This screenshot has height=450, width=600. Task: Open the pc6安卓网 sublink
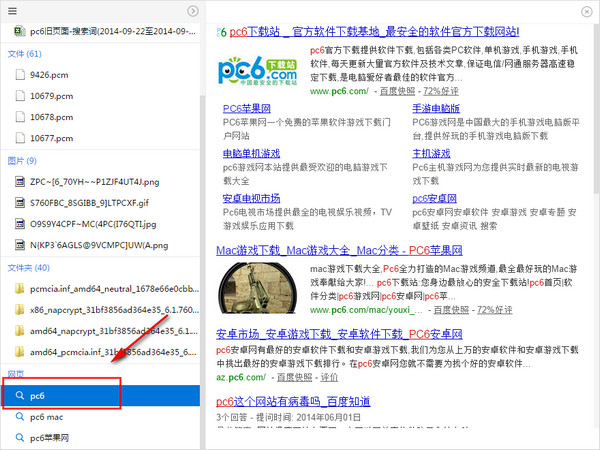[434, 199]
